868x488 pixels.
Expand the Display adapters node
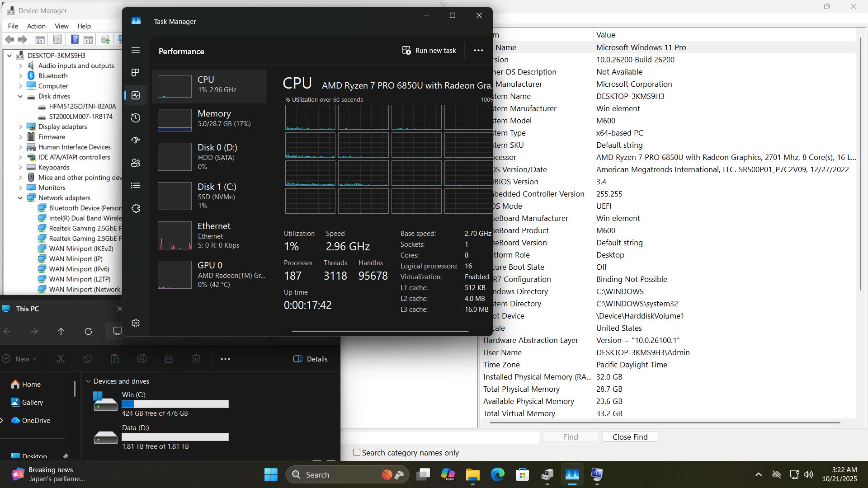[20, 127]
